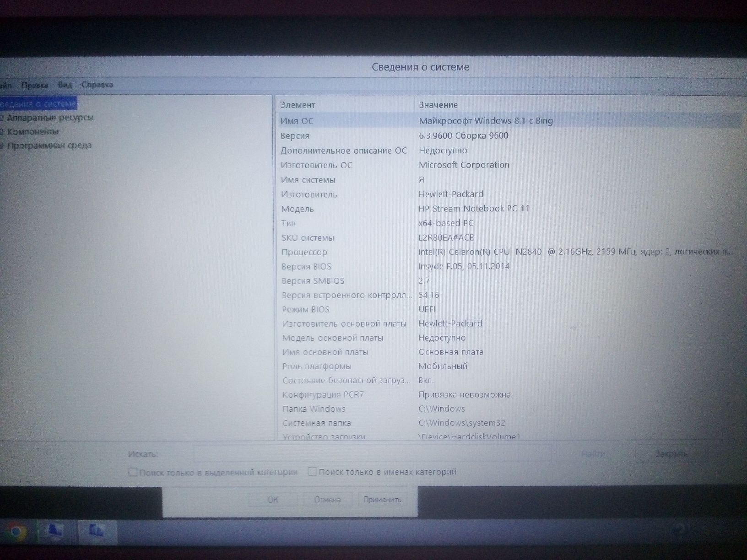Screen dimensions: 747x560
Task: Expand the Программная среда tree node
Action: pyautogui.click(x=2, y=146)
